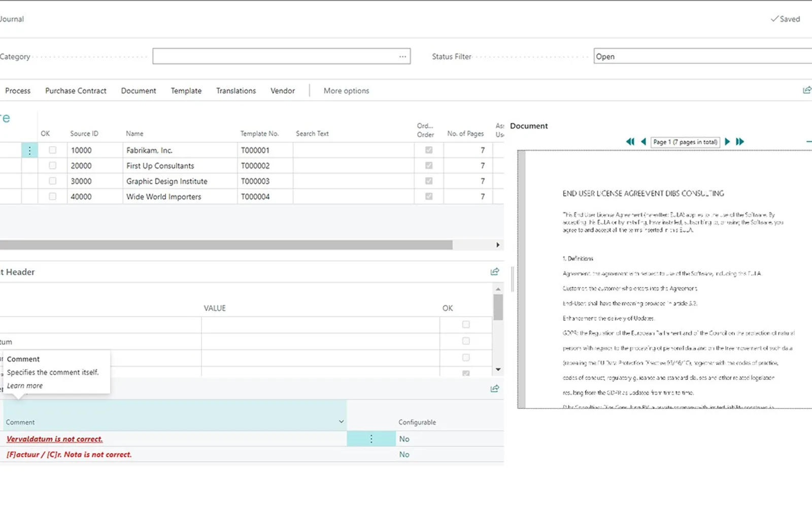
Task: Toggle order checkbox in T000003 row
Action: point(429,181)
